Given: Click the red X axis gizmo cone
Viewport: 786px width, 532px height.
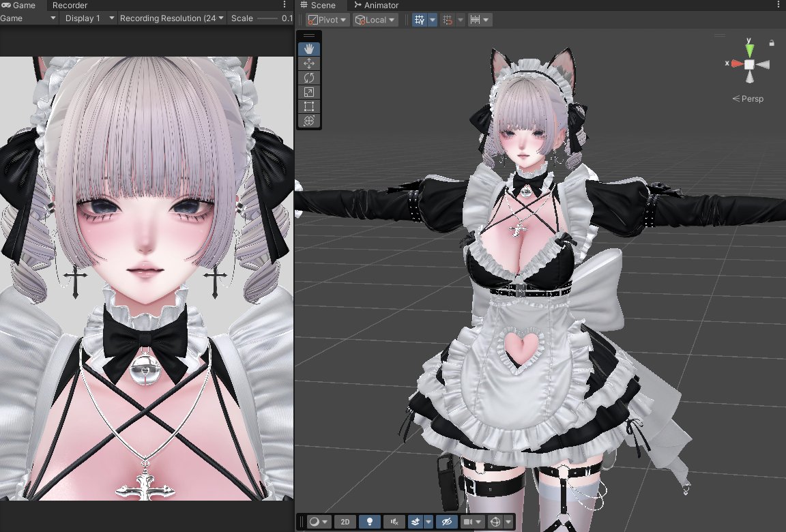Looking at the screenshot, I should coord(737,63).
